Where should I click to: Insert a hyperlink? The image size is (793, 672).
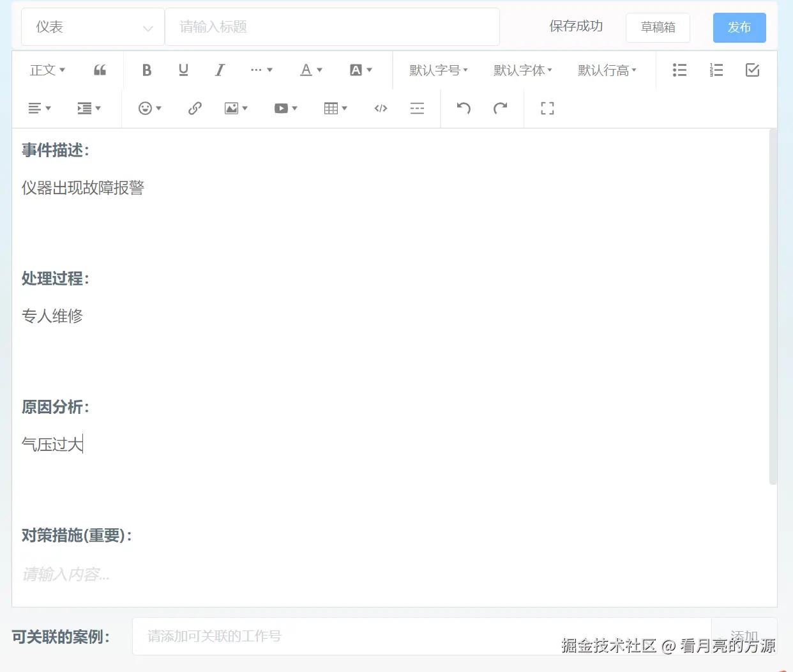point(195,109)
